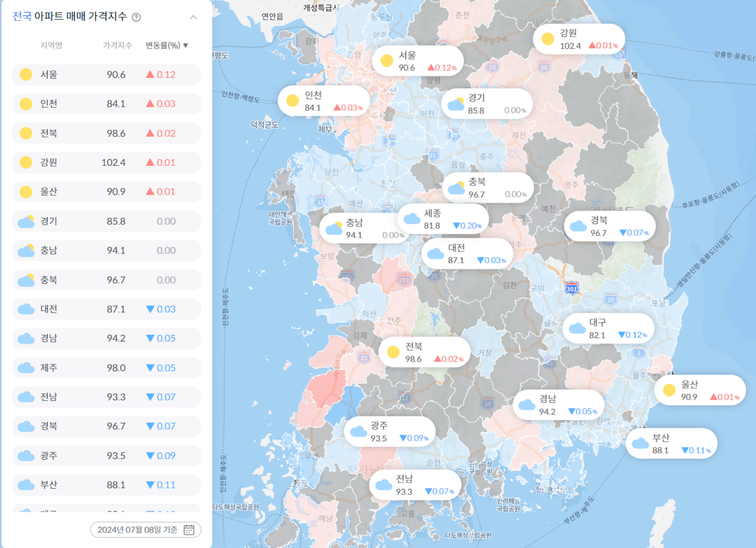
Task: Open the 서울 bubble on the map
Action: pos(418,61)
